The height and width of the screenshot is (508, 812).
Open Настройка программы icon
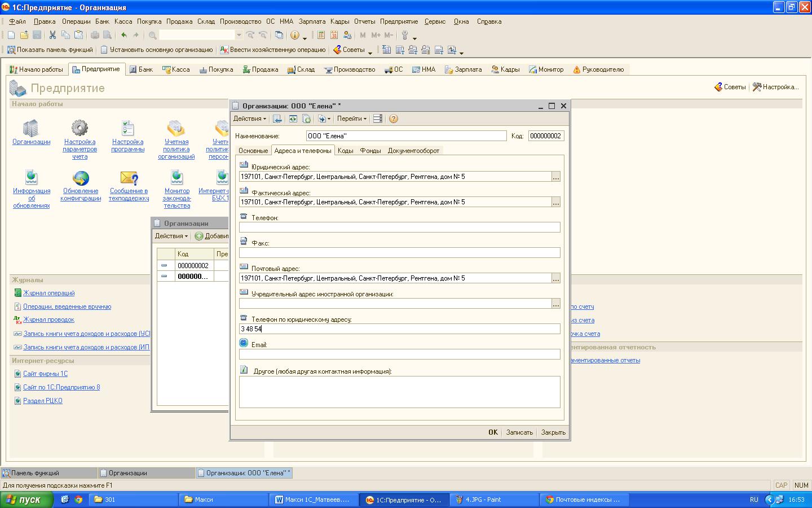point(128,128)
